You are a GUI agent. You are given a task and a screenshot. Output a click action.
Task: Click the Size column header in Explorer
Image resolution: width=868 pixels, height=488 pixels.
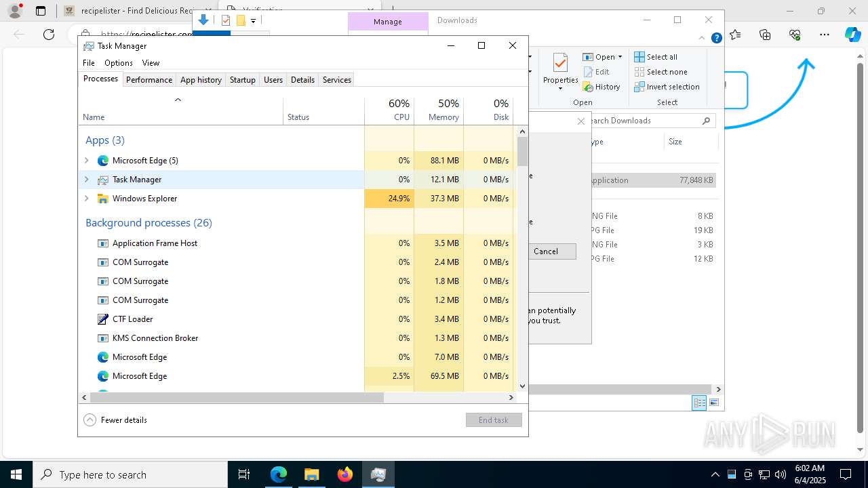click(691, 142)
